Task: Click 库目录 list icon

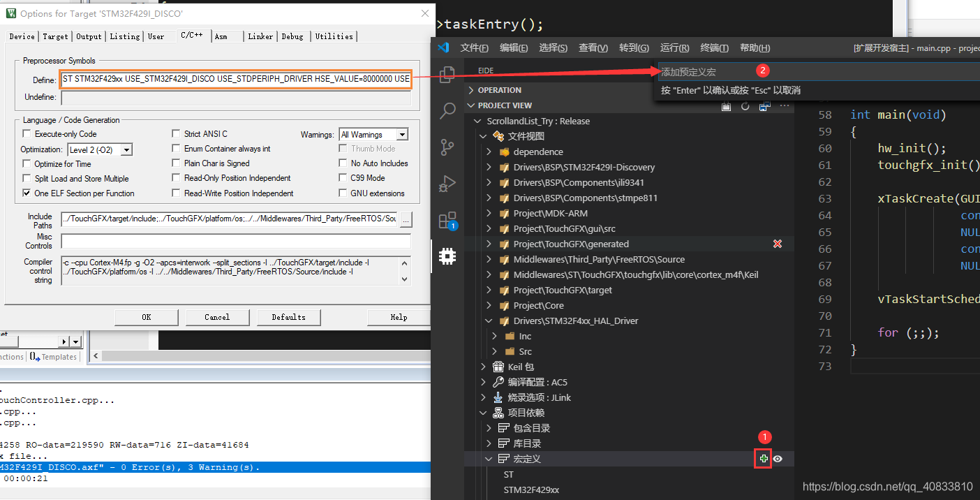Action: click(x=505, y=443)
